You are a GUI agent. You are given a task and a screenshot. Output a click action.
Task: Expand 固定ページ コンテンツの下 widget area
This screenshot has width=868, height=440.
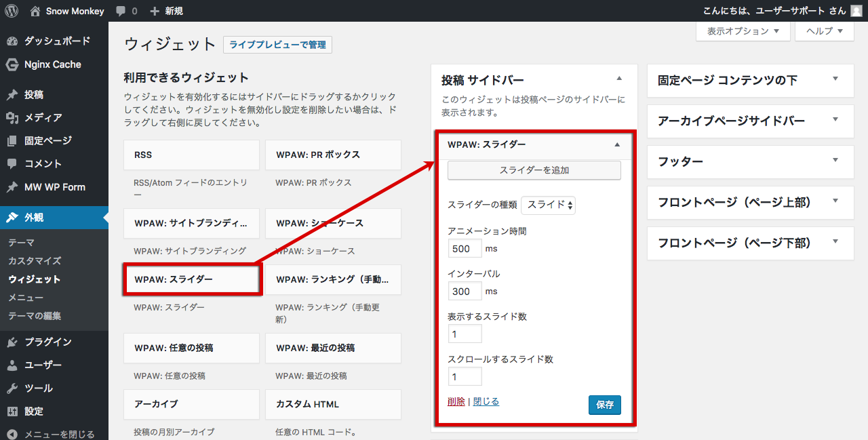tap(835, 79)
